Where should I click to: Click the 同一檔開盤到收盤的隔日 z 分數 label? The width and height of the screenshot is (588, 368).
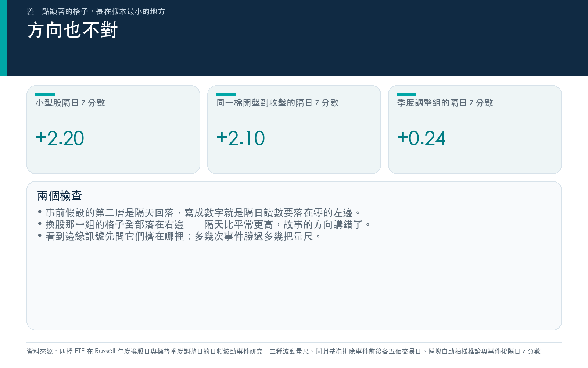277,103
